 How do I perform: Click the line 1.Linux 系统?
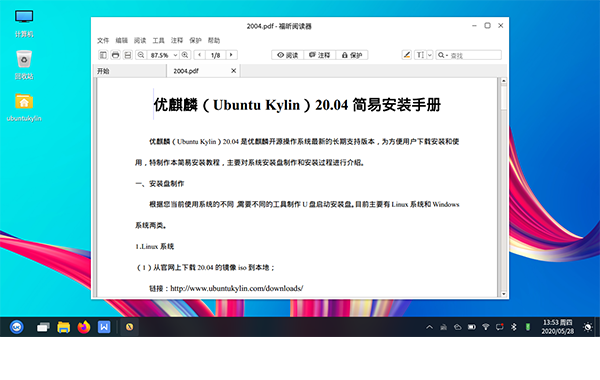tap(155, 246)
